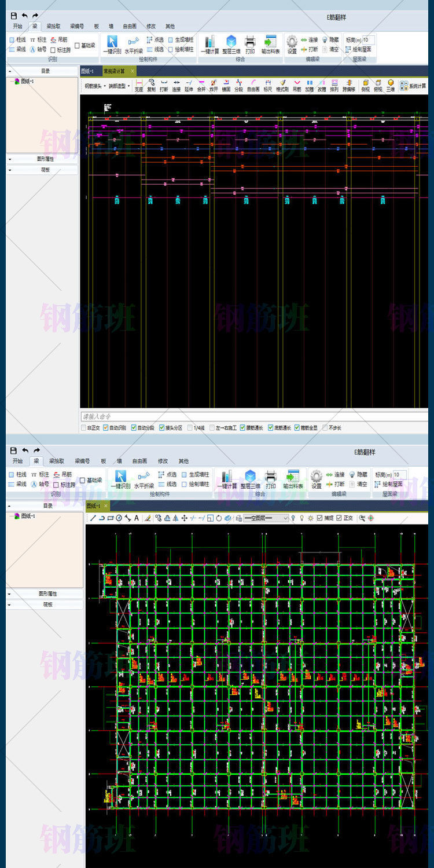Click 生成墙柱 button in lower window
Image resolution: width=434 pixels, height=868 pixels.
tap(196, 475)
